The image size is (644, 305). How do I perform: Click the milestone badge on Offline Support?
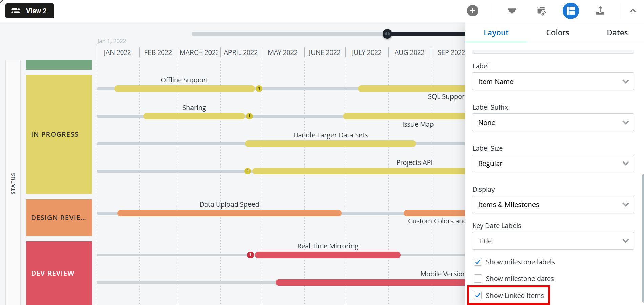[259, 89]
